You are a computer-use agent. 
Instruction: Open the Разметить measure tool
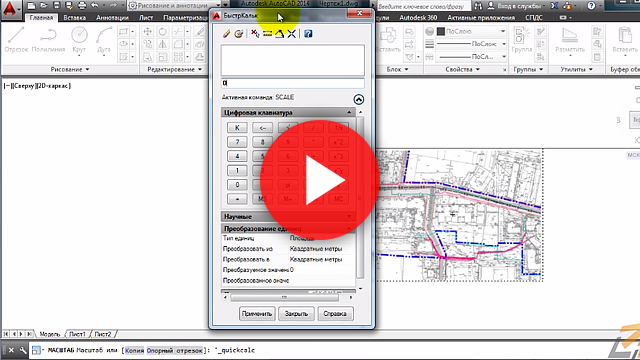click(x=570, y=40)
